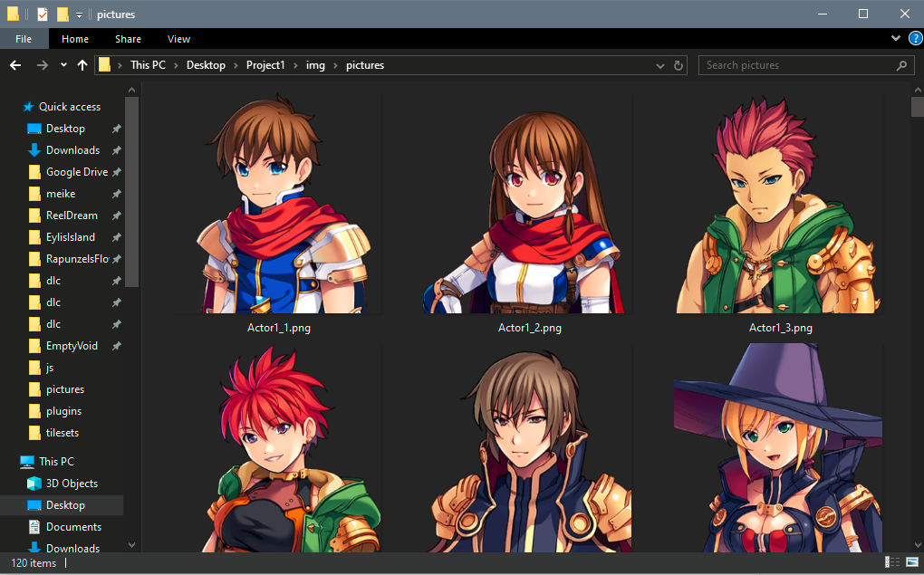This screenshot has width=924, height=575.
Task: Click the Actor1_2.png file name
Action: (x=529, y=328)
